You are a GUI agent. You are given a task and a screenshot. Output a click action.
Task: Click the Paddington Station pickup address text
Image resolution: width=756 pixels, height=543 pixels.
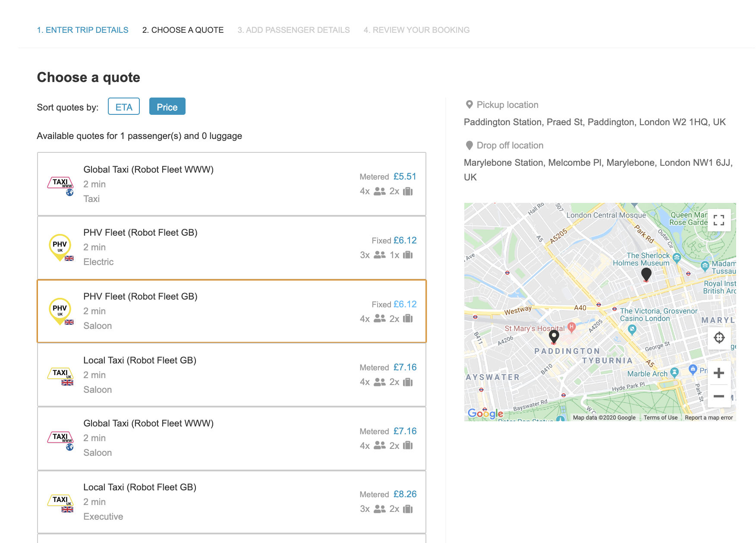click(x=595, y=122)
